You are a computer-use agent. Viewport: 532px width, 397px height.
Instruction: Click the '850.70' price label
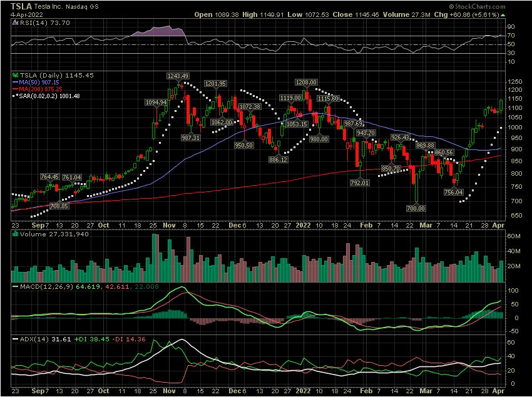391,169
